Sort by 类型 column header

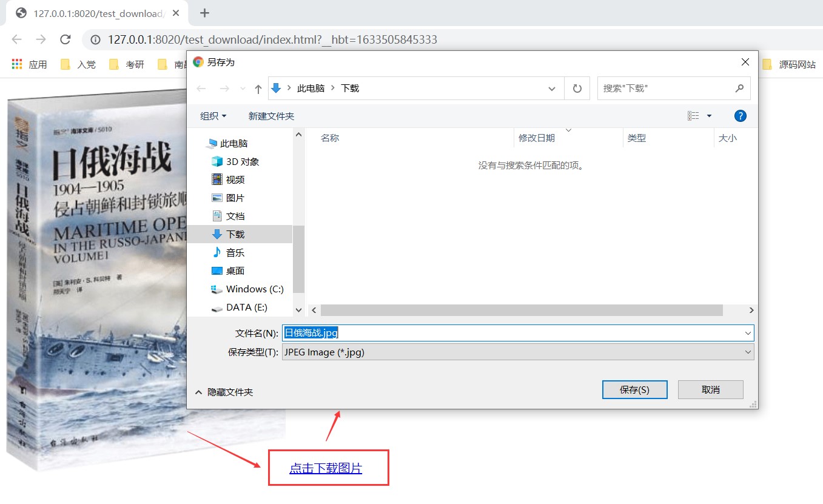pyautogui.click(x=637, y=138)
